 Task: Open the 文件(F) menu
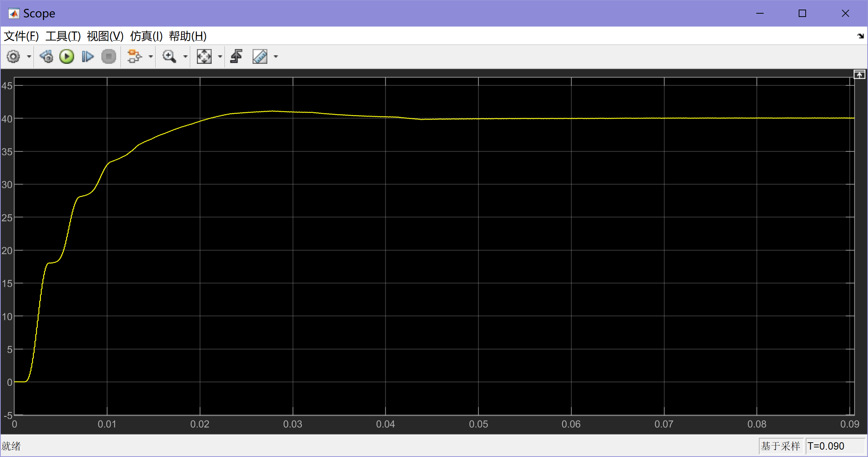pyautogui.click(x=21, y=36)
